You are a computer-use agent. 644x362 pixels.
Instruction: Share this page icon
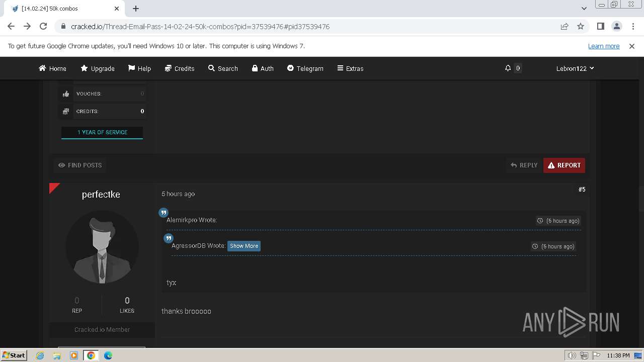(x=565, y=26)
